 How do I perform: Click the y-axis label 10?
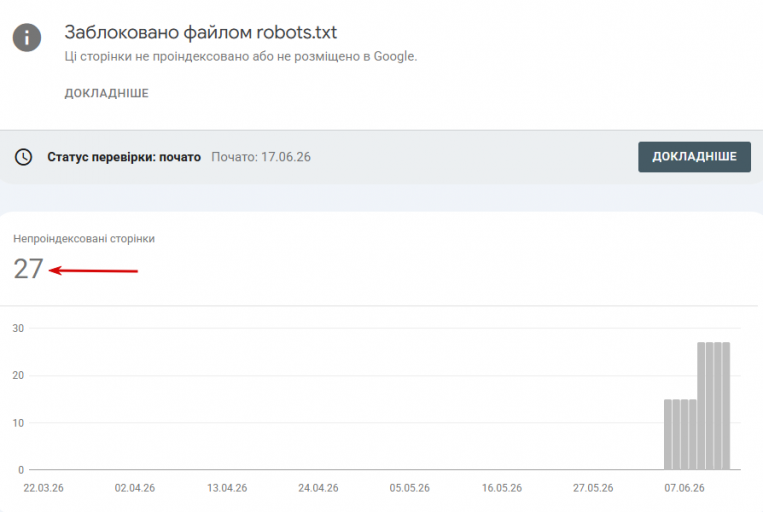pyautogui.click(x=18, y=423)
